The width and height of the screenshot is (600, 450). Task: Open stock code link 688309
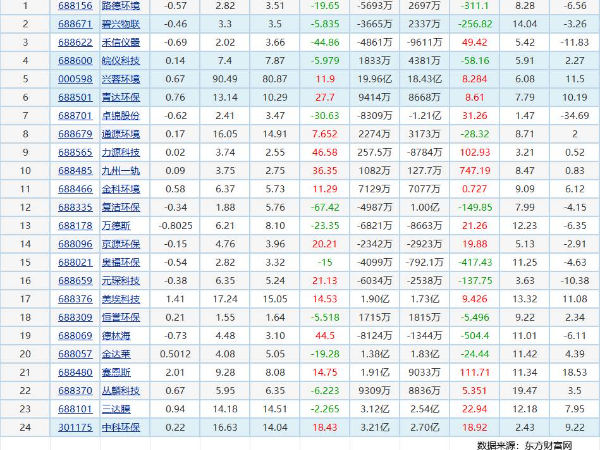click(x=75, y=317)
